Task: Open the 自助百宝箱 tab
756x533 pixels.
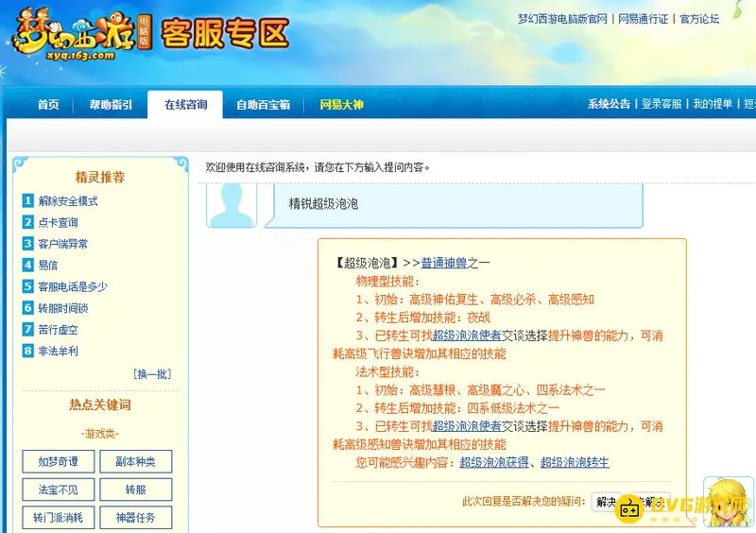Action: click(263, 104)
